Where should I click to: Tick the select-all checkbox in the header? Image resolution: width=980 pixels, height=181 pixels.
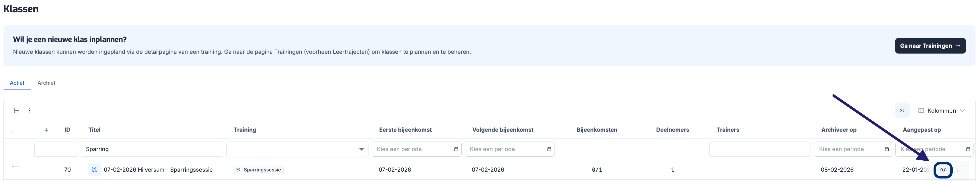tap(16, 129)
